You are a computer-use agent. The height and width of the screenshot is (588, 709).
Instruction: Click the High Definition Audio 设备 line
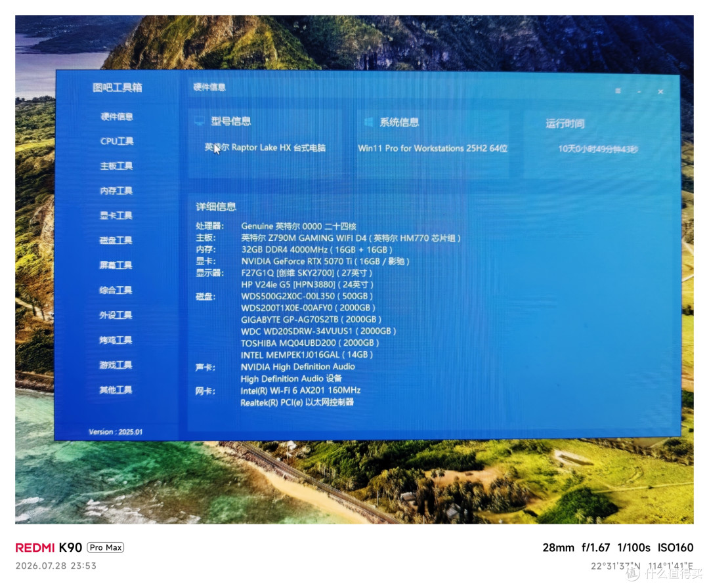(291, 379)
